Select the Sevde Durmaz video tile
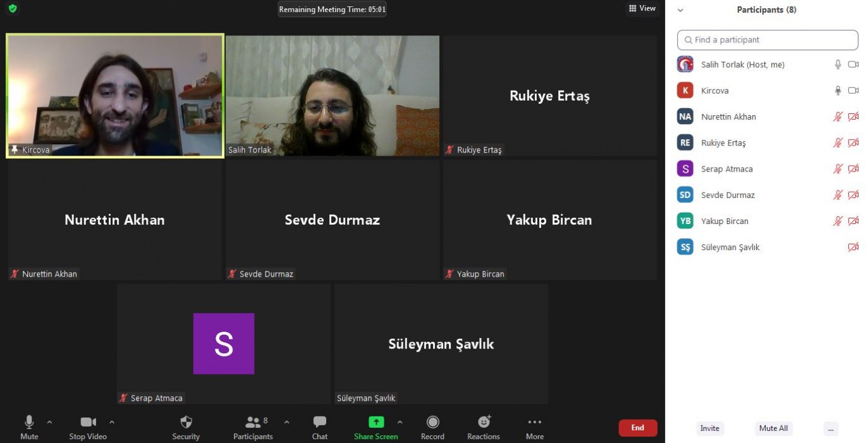 pos(333,220)
